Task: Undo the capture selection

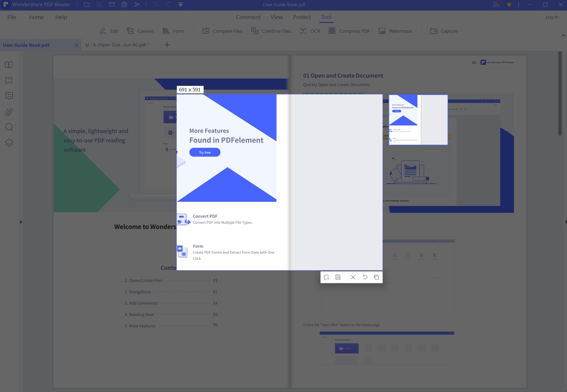Action: pyautogui.click(x=365, y=277)
